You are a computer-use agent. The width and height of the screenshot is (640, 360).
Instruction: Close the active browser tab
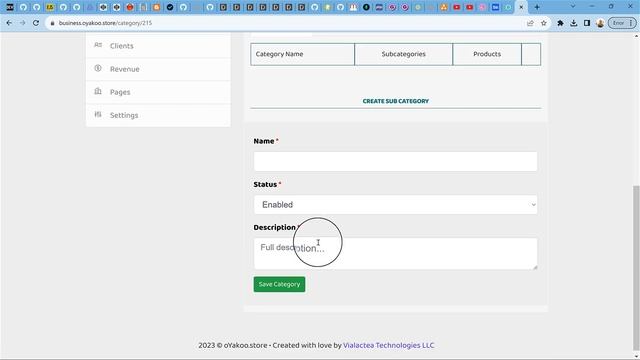(x=521, y=7)
